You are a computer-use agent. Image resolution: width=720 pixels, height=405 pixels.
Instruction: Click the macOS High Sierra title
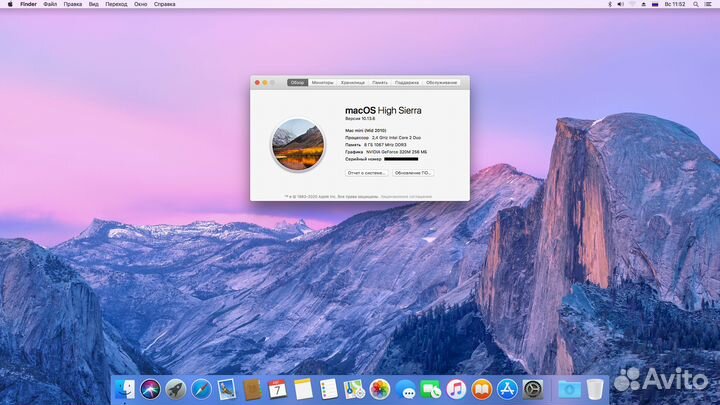pyautogui.click(x=383, y=110)
